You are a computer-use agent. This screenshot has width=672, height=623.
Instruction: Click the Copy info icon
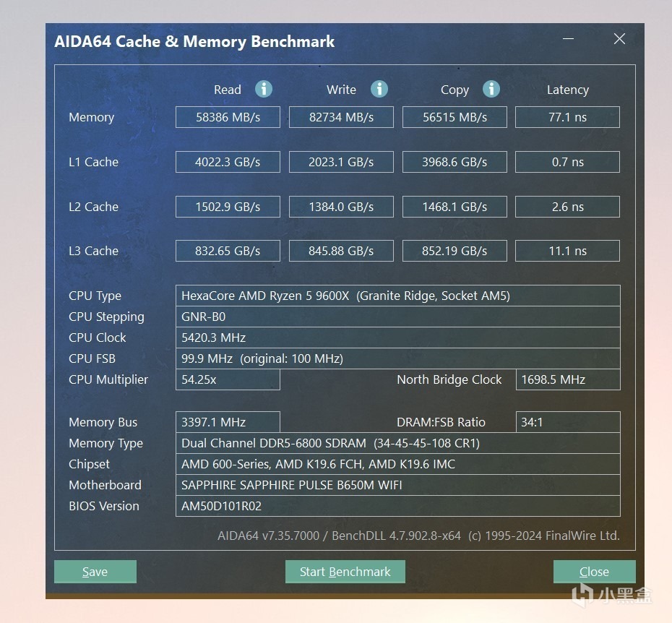pos(491,89)
